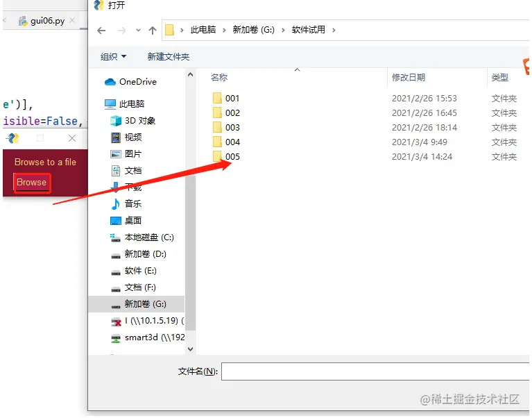
Task: Expand the chevron after 此电脑 breadcrumb
Action: 224,31
